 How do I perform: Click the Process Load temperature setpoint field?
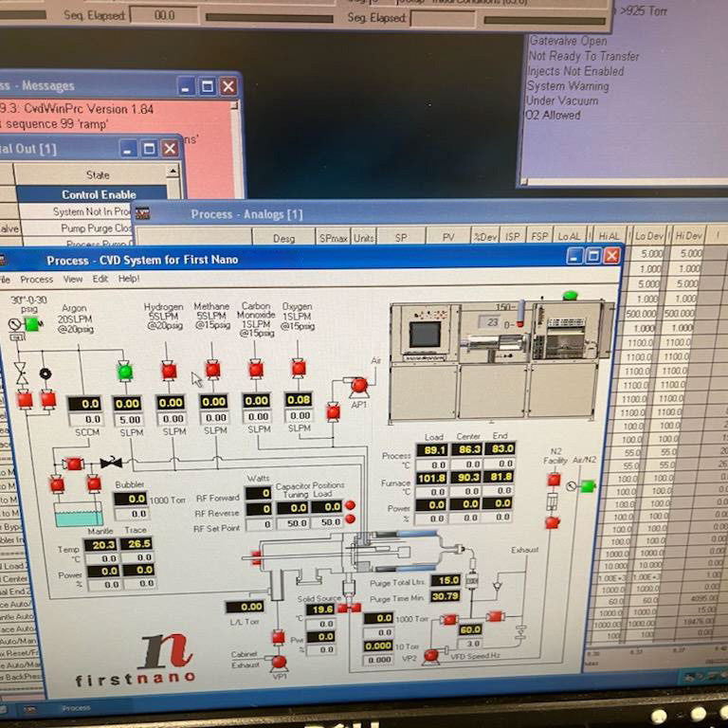pyautogui.click(x=431, y=464)
